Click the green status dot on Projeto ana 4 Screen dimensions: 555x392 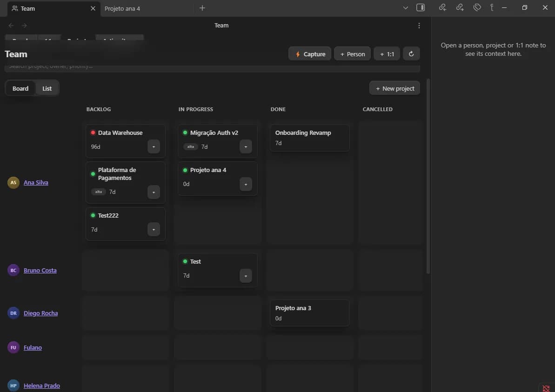185,170
